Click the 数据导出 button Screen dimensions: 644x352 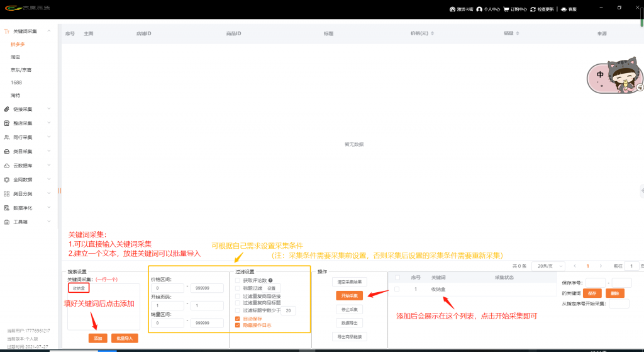[x=350, y=323]
